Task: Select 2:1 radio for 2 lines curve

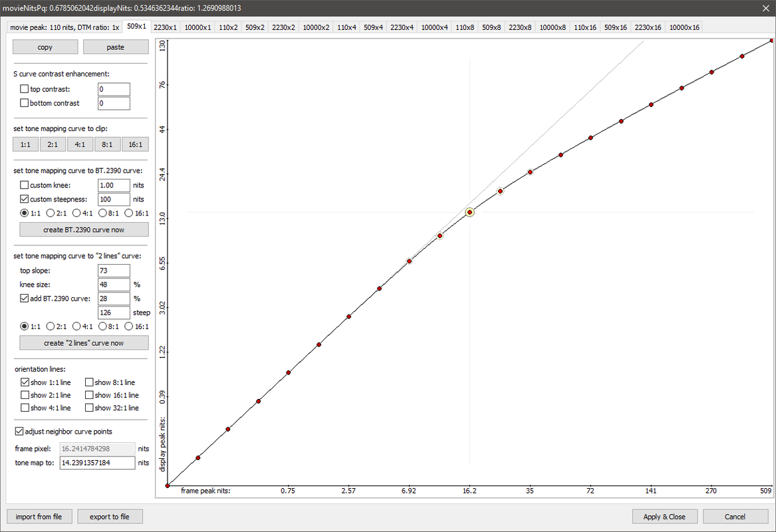Action: [x=51, y=327]
